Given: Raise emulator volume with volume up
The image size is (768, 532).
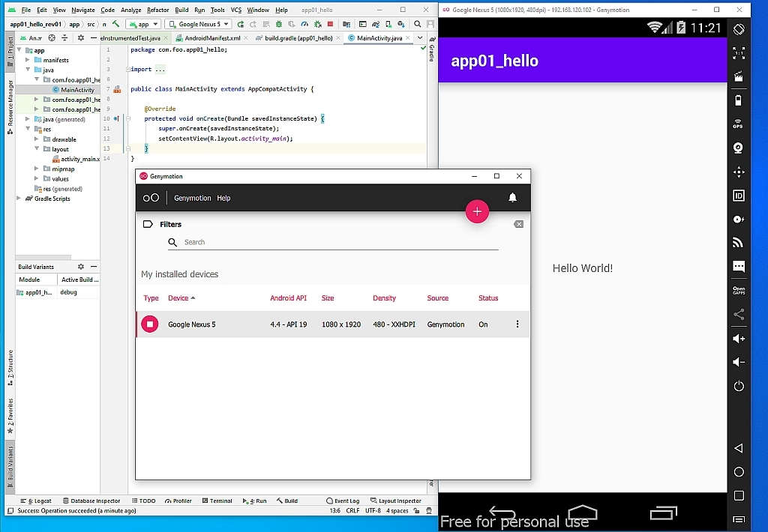Looking at the screenshot, I should [x=739, y=339].
